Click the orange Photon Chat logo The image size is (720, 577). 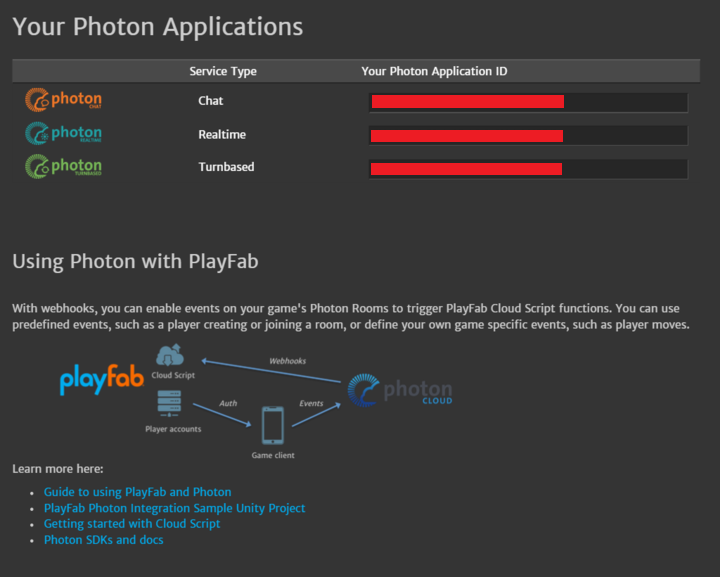coord(63,100)
